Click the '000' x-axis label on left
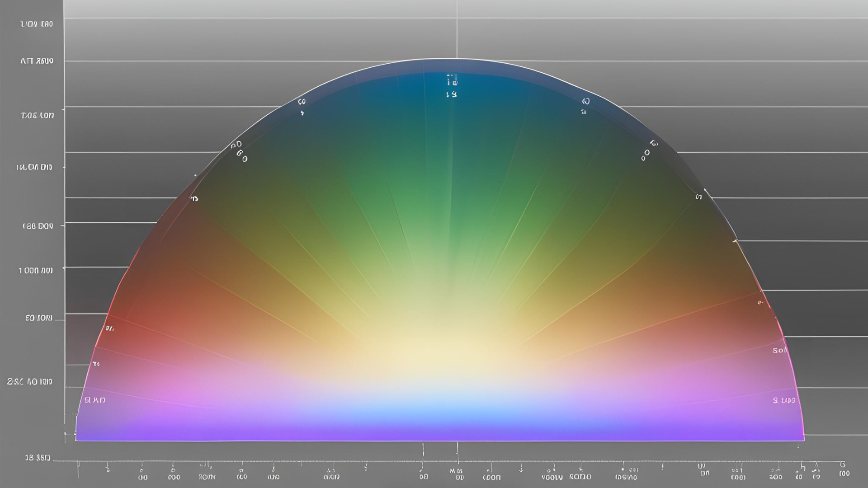 [x=174, y=477]
